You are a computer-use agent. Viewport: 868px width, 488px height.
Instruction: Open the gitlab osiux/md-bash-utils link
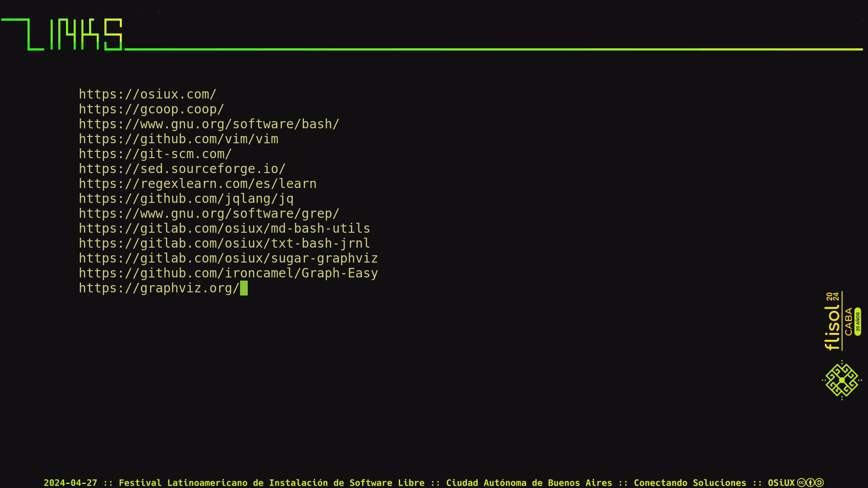tap(225, 229)
